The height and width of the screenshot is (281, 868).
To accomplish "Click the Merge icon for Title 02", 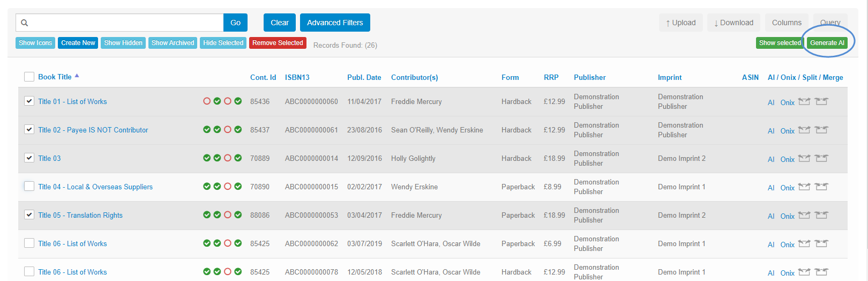I will point(821,130).
